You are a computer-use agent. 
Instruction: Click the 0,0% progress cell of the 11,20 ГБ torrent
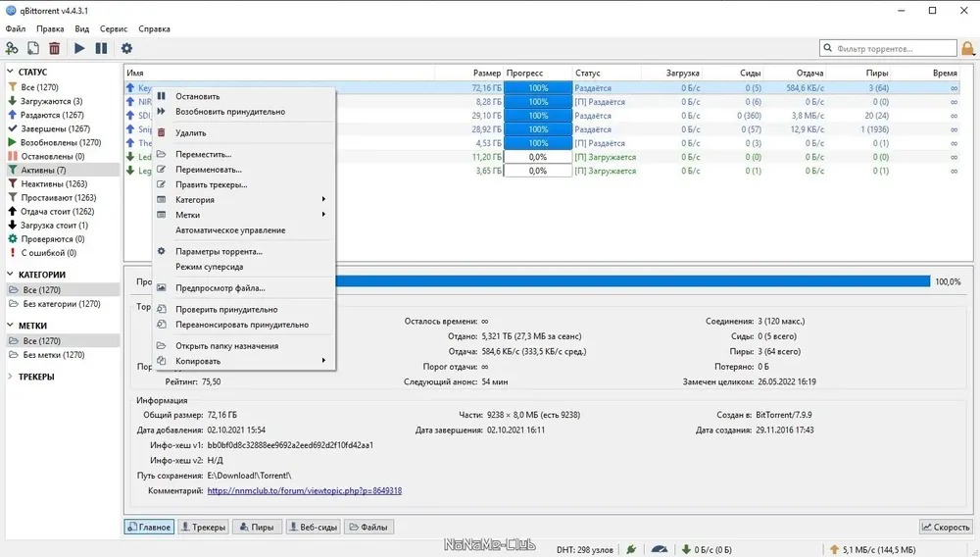538,157
